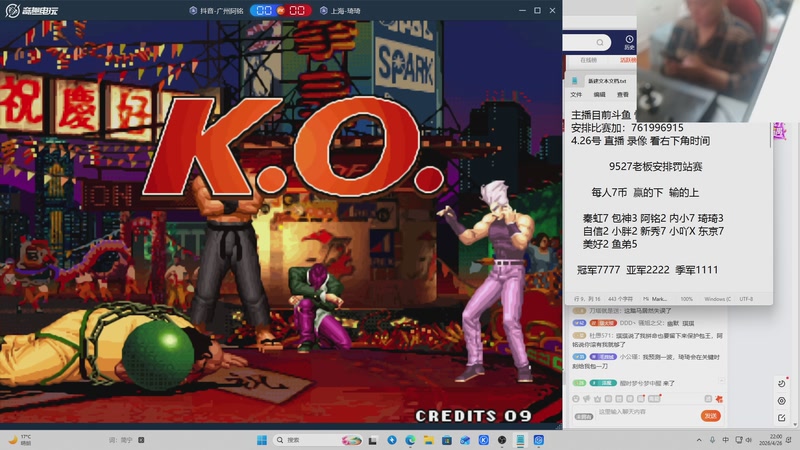The image size is (800, 450).
Task: Click the Notepad vertical scrollbar
Action: point(770,135)
